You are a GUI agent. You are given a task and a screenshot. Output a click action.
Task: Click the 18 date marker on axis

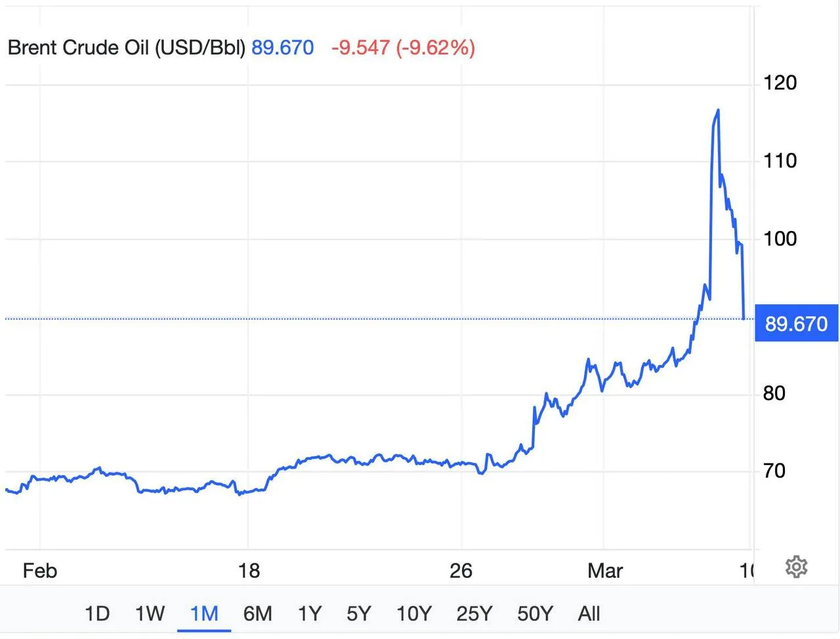pos(249,571)
